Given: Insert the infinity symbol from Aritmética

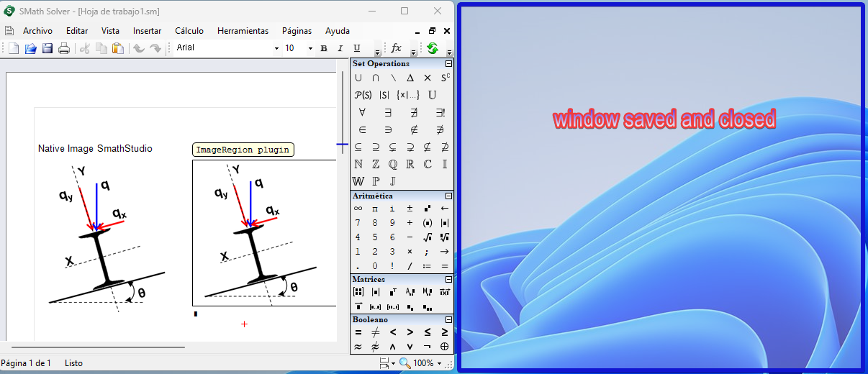Looking at the screenshot, I should click(358, 209).
